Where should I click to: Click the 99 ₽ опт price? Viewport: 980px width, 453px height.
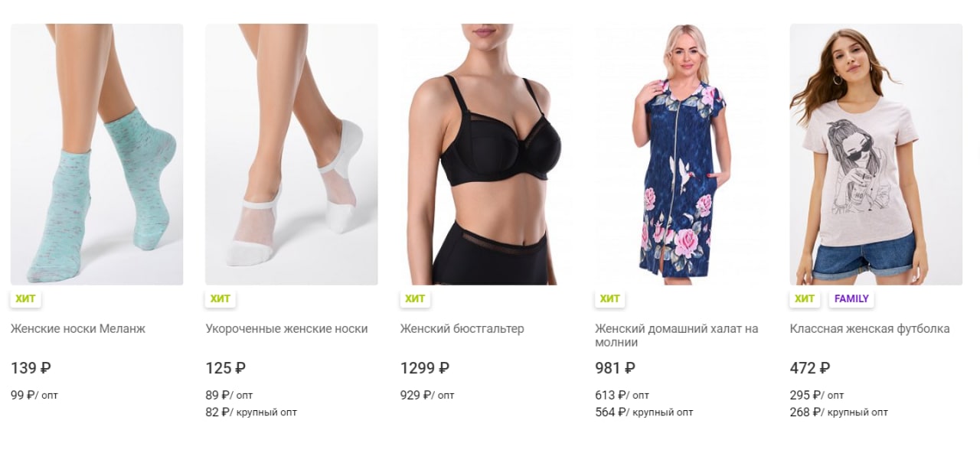(x=34, y=395)
